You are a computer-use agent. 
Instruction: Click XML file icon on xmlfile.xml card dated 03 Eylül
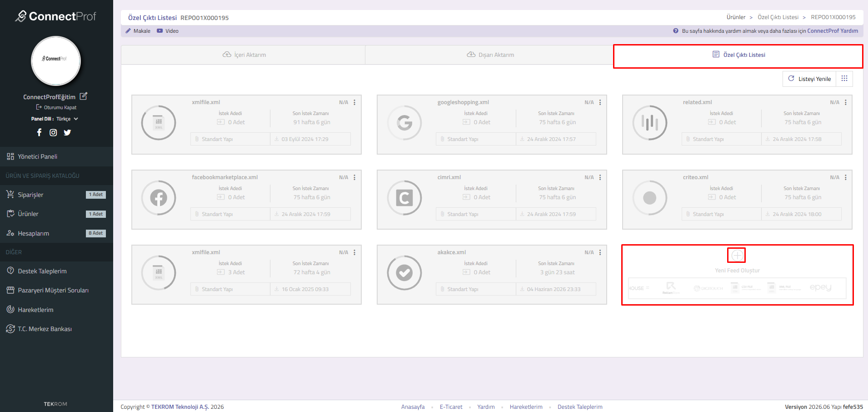(159, 123)
